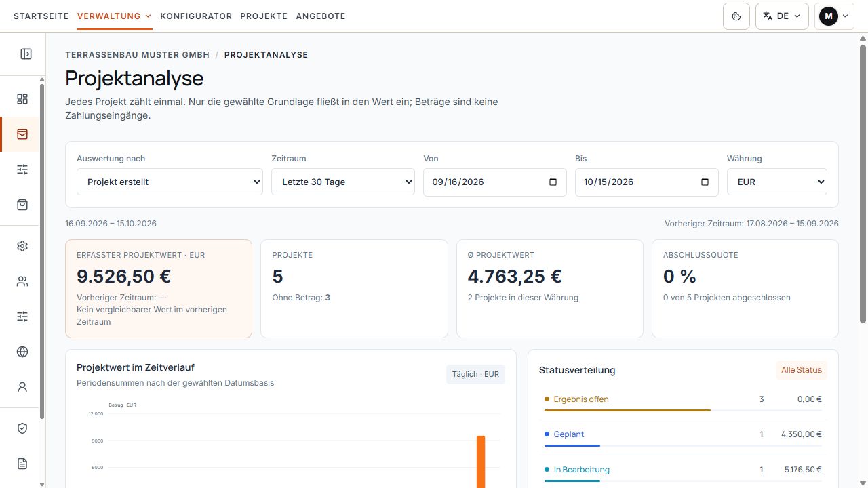Open the shield check icon in the sidebar
The width and height of the screenshot is (868, 488).
pos(22,428)
